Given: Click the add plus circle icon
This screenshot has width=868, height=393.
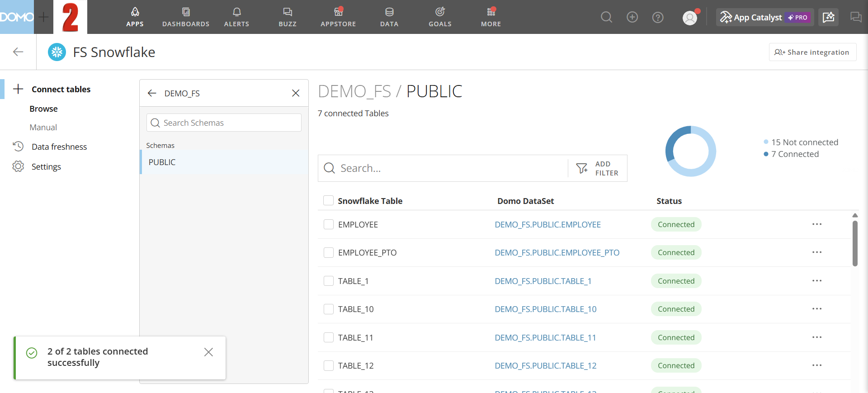Looking at the screenshot, I should pos(632,17).
